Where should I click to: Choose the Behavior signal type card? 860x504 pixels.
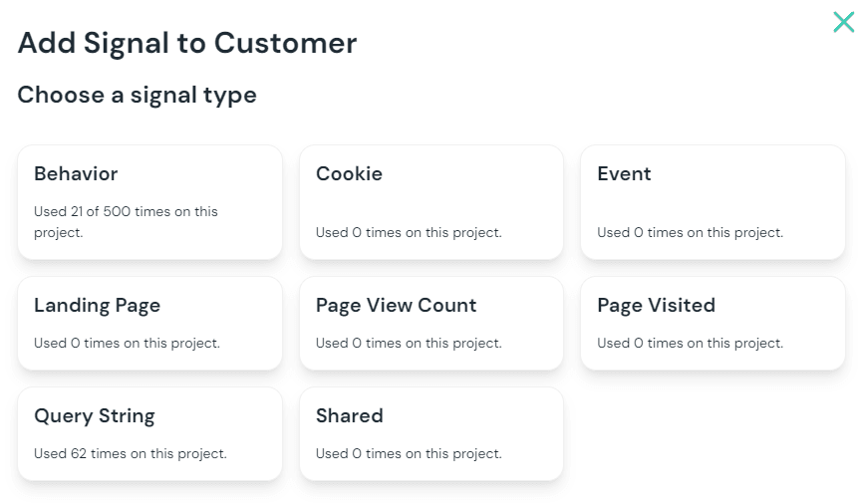click(149, 202)
